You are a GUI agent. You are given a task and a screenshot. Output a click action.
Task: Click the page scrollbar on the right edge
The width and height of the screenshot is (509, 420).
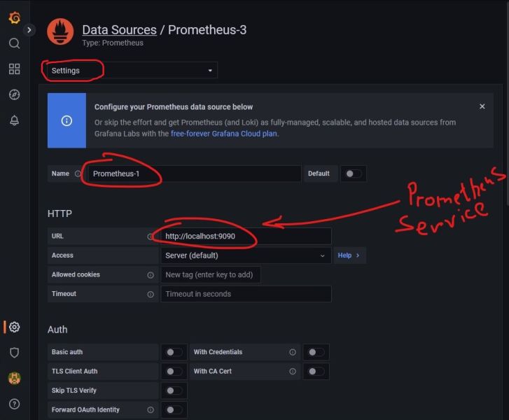[507, 104]
